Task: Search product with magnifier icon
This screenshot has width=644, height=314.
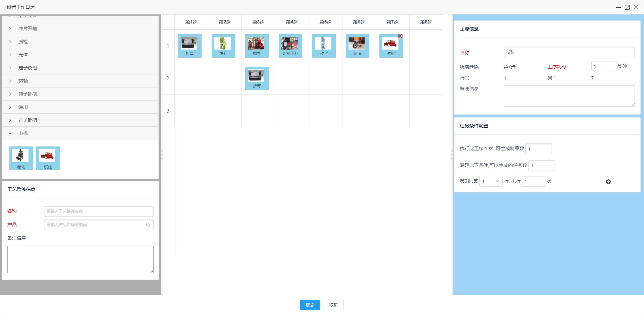Action: (148, 225)
